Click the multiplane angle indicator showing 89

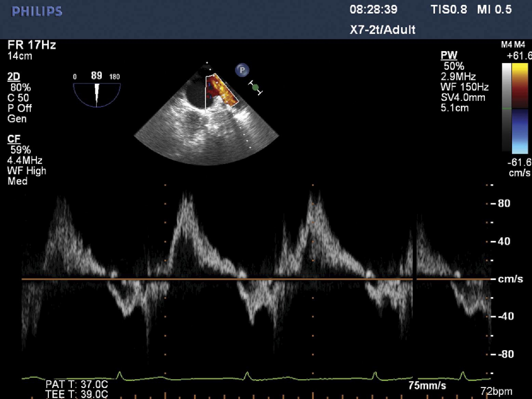tap(97, 75)
